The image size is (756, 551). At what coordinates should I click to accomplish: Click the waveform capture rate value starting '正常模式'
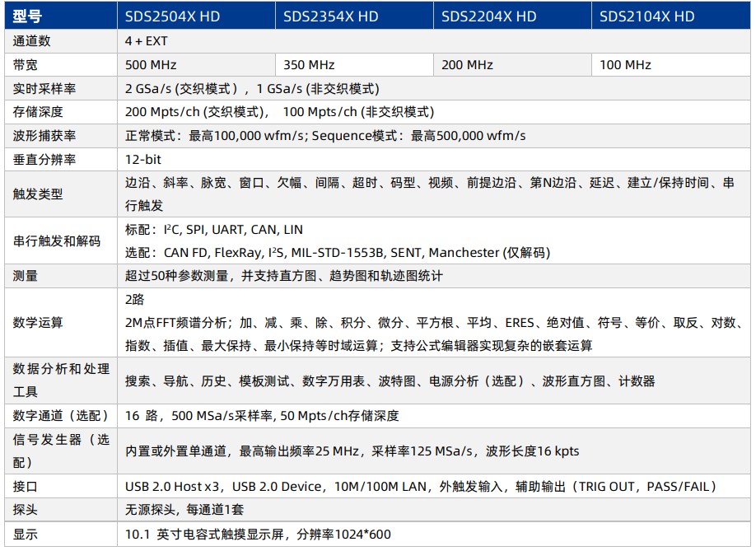[x=325, y=135]
